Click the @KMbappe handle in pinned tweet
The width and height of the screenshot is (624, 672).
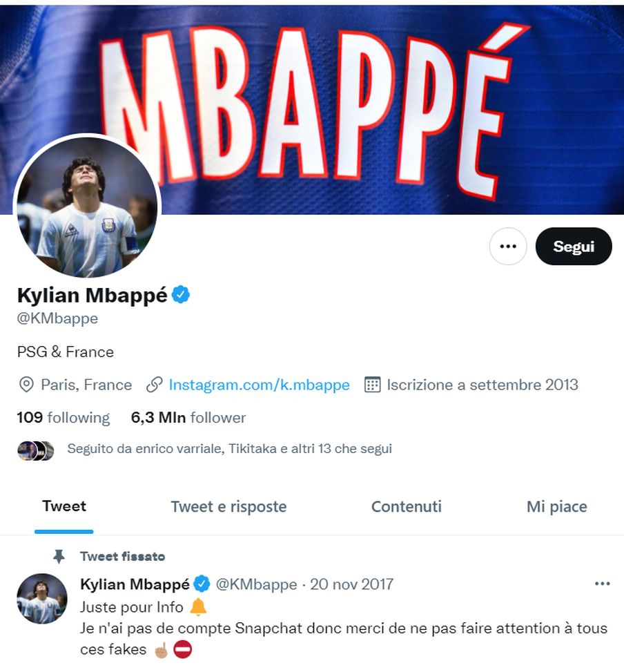256,584
